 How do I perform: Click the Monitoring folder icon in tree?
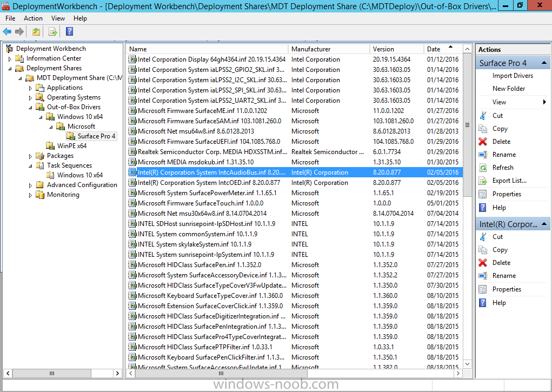40,195
